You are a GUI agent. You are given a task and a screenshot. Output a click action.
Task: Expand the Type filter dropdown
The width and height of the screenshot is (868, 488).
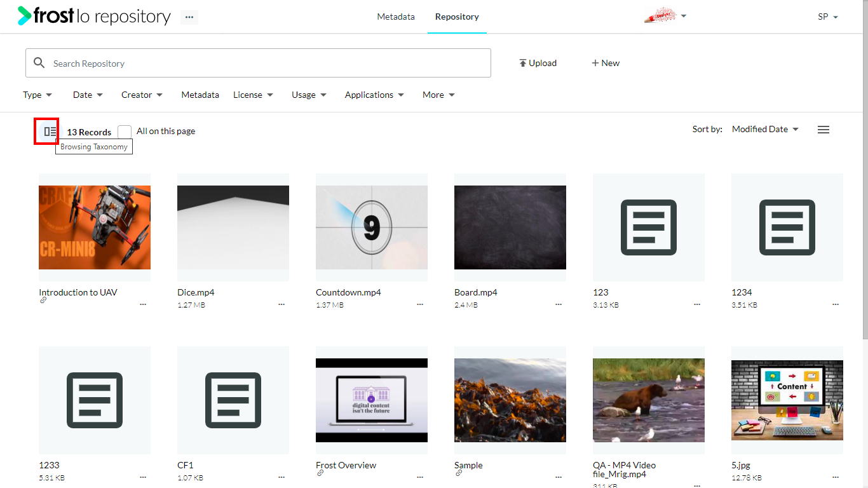click(x=37, y=95)
